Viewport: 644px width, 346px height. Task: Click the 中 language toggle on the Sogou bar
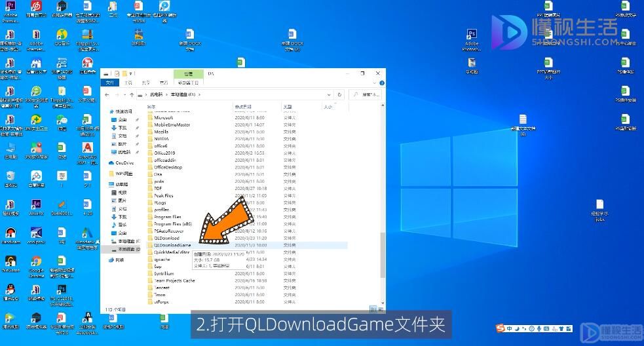tap(509, 328)
